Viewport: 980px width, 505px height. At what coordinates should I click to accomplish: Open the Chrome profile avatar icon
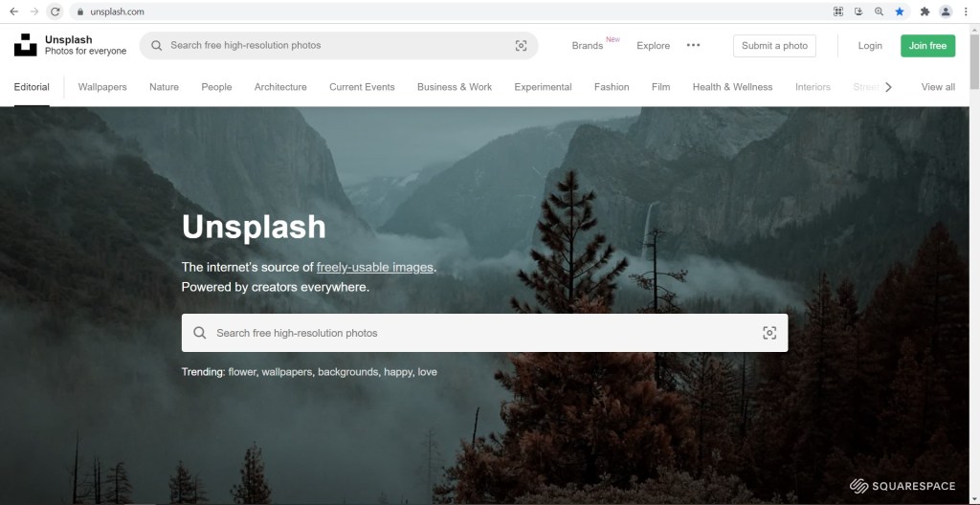(x=946, y=11)
